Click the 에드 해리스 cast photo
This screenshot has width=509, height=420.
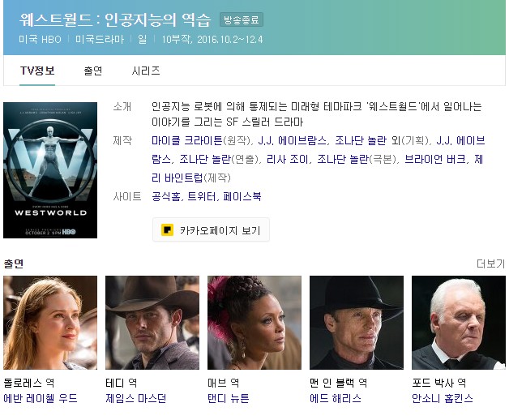point(357,323)
